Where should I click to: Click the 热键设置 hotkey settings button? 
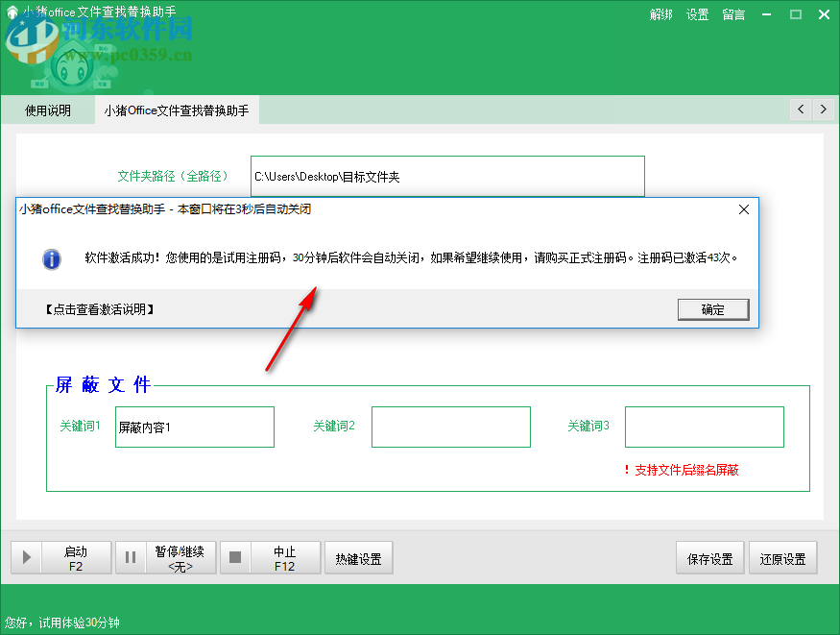[358, 557]
